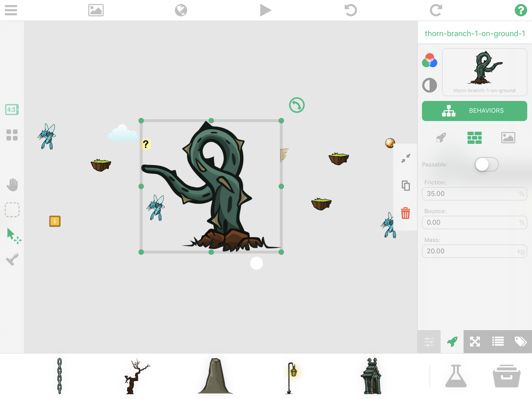
Task: Select the hand pan tool
Action: 12,185
